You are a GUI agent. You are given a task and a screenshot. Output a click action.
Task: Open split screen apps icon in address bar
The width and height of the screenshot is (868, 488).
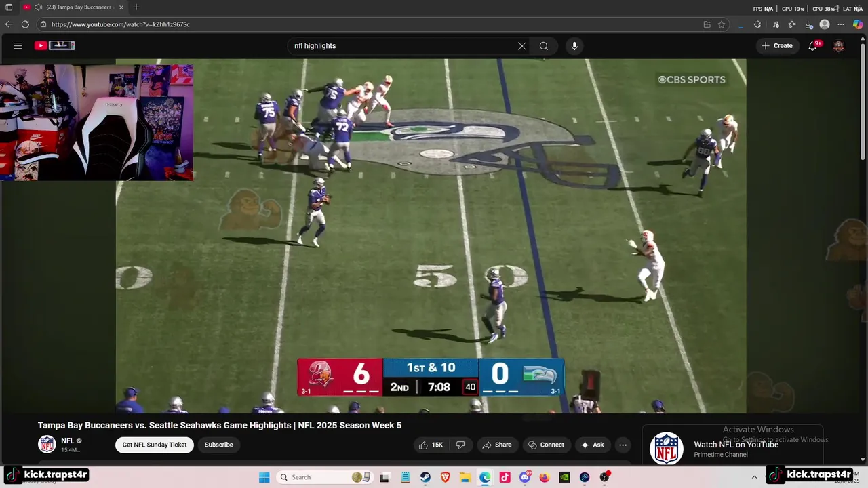707,24
